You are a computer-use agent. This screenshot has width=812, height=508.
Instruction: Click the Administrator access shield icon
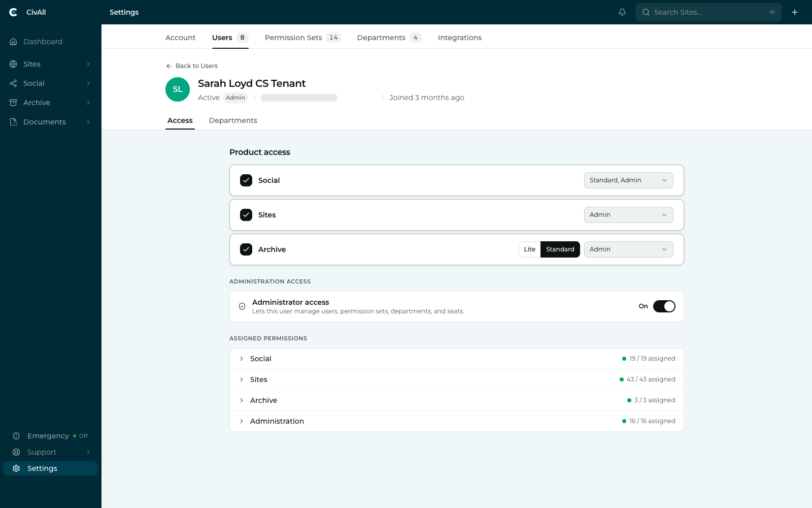pyautogui.click(x=242, y=306)
